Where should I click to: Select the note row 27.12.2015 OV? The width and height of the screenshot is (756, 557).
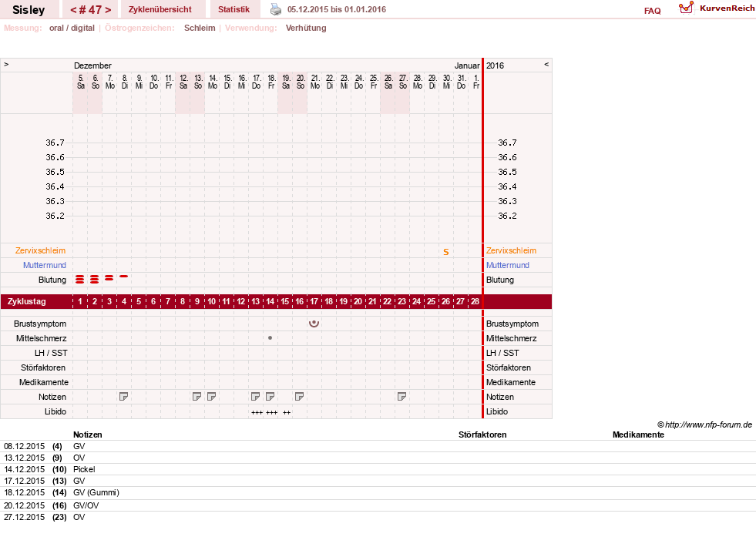(x=378, y=517)
